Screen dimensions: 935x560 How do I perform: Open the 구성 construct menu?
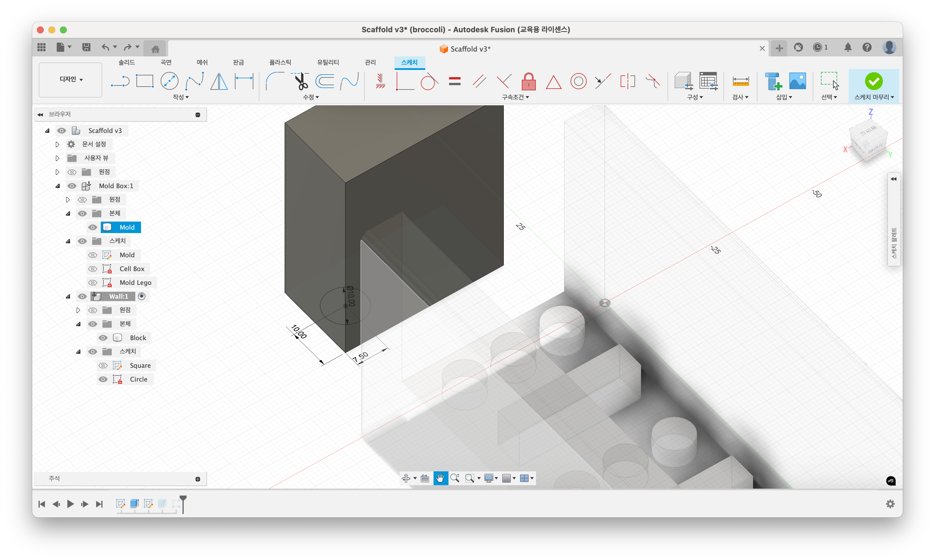pos(695,97)
